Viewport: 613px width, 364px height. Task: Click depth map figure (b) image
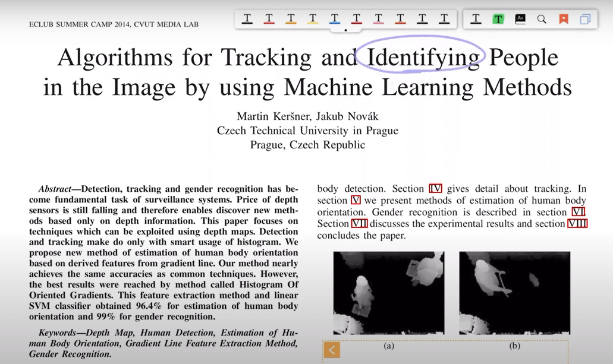[514, 293]
